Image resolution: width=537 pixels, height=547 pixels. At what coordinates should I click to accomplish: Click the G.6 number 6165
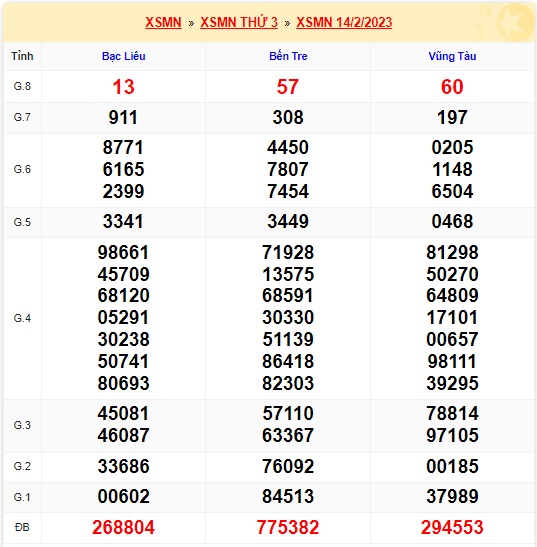tap(123, 169)
